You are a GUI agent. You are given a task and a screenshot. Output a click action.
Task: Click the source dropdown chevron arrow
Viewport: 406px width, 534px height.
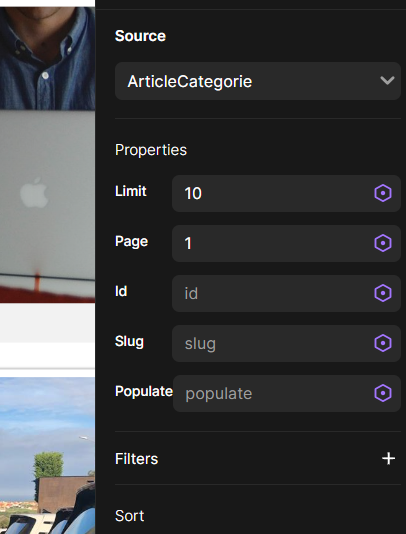point(387,81)
